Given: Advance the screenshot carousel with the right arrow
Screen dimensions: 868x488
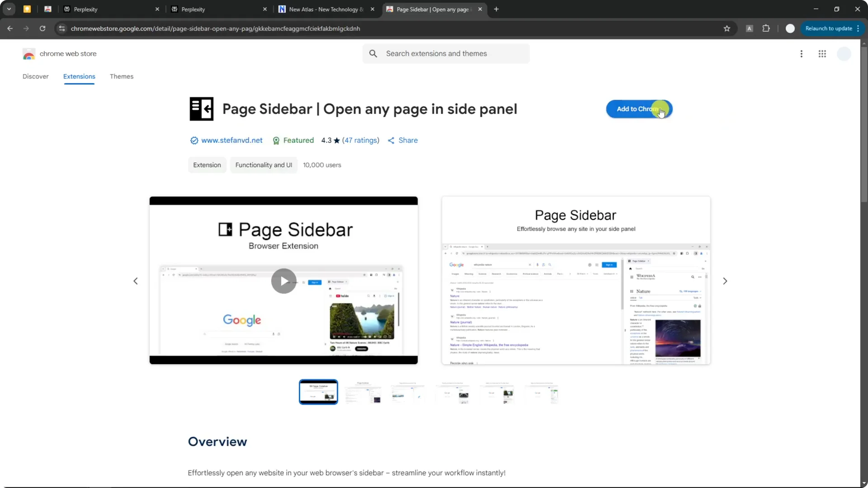Looking at the screenshot, I should click(x=725, y=281).
